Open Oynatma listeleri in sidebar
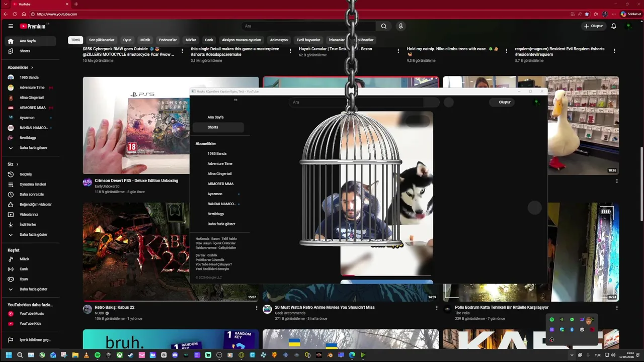644x362 pixels. pos(30,185)
